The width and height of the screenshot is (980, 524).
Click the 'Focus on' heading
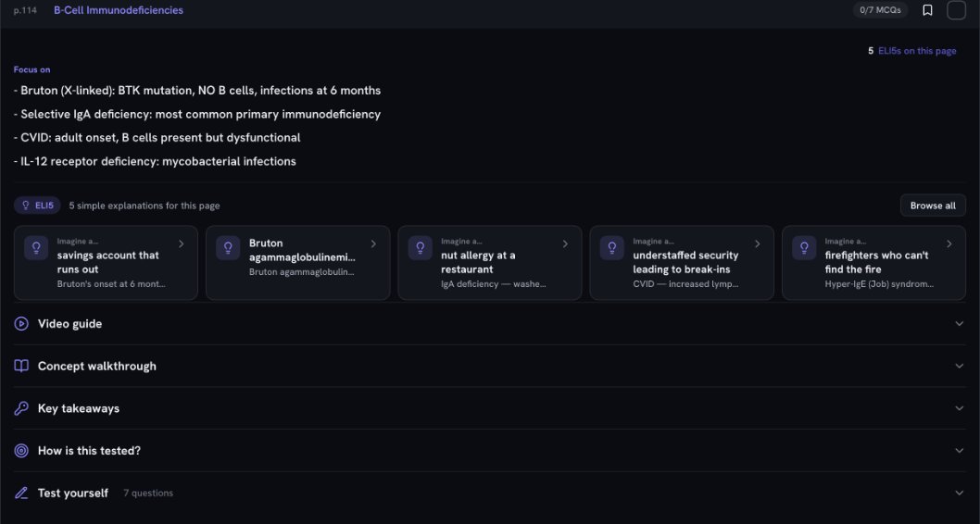(31, 69)
